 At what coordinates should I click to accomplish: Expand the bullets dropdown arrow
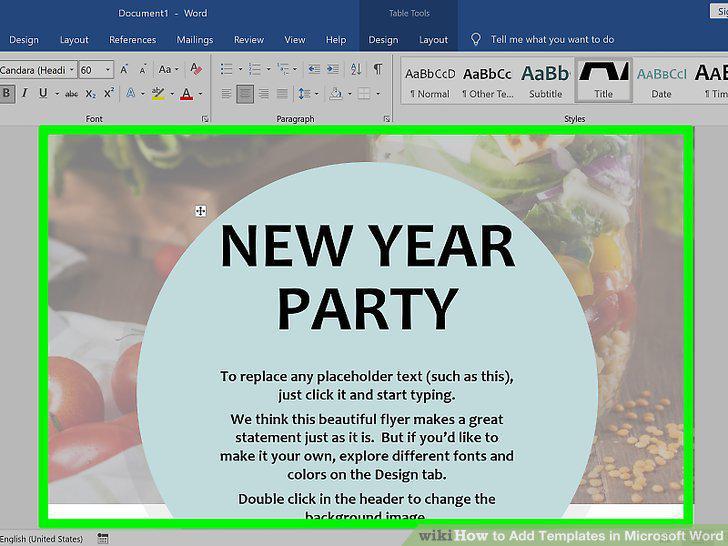click(240, 70)
